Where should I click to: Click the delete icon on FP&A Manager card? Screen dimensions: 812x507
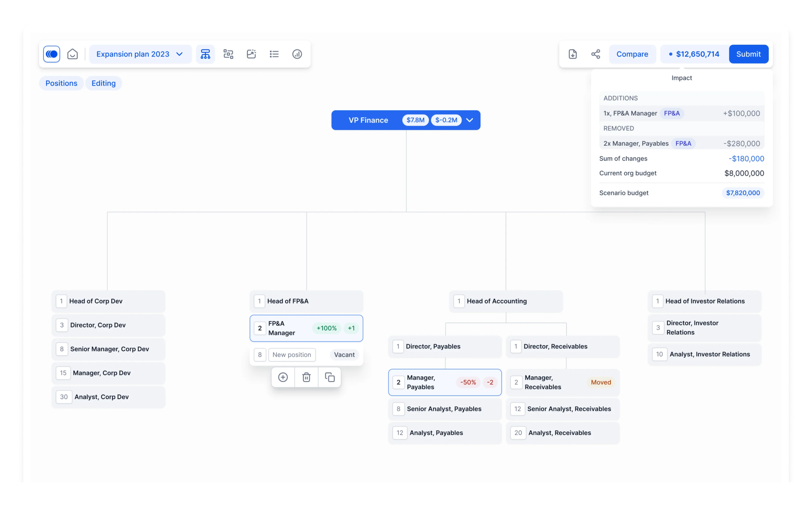pos(306,377)
